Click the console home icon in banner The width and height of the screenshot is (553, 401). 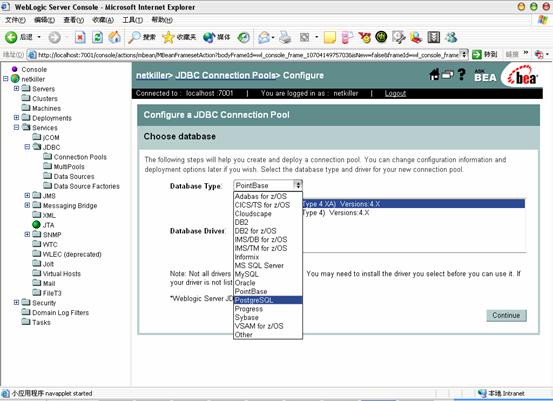(x=434, y=74)
